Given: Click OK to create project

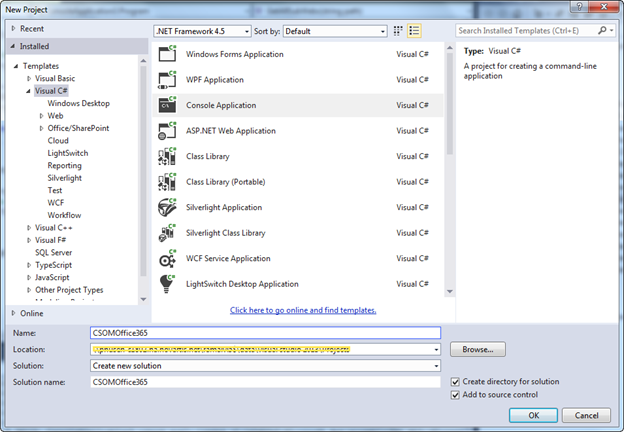Looking at the screenshot, I should pos(533,415).
